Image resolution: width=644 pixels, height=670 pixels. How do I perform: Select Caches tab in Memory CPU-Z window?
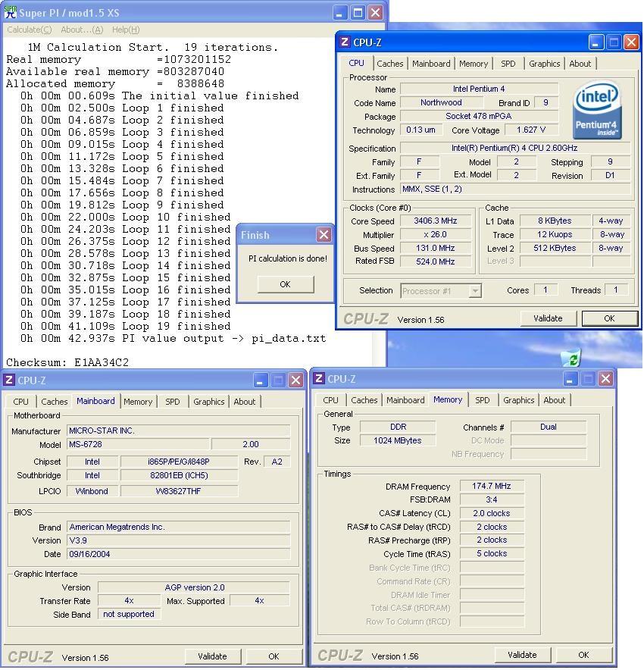364,400
